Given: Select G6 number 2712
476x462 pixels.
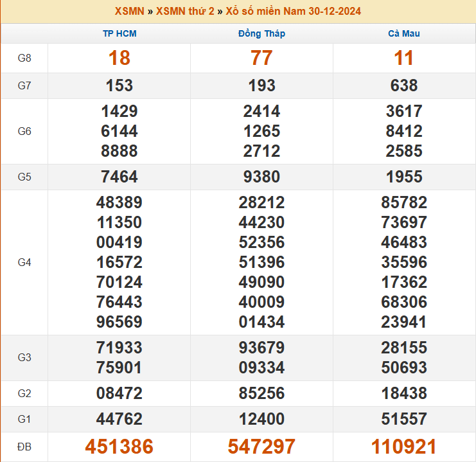Looking at the screenshot, I should [x=261, y=151].
